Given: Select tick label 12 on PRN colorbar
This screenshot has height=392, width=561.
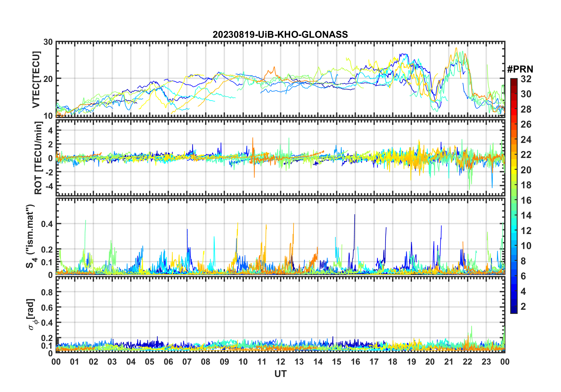Looking at the screenshot, I should point(526,231).
